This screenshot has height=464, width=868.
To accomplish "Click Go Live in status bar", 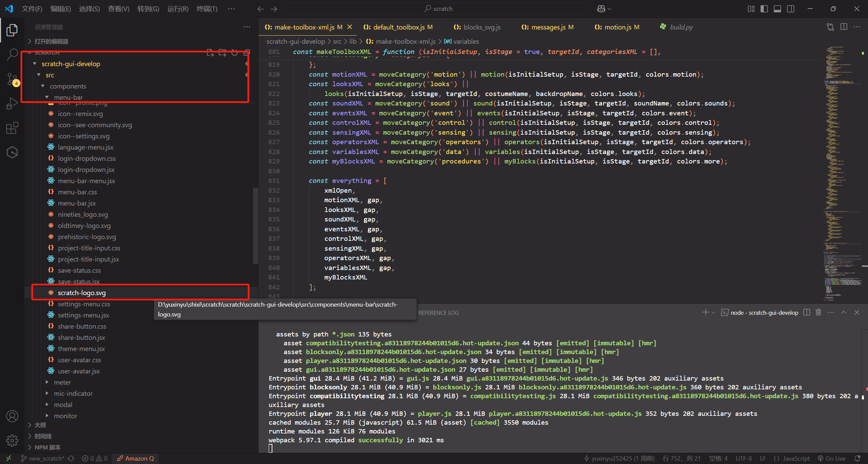I will 832,459.
